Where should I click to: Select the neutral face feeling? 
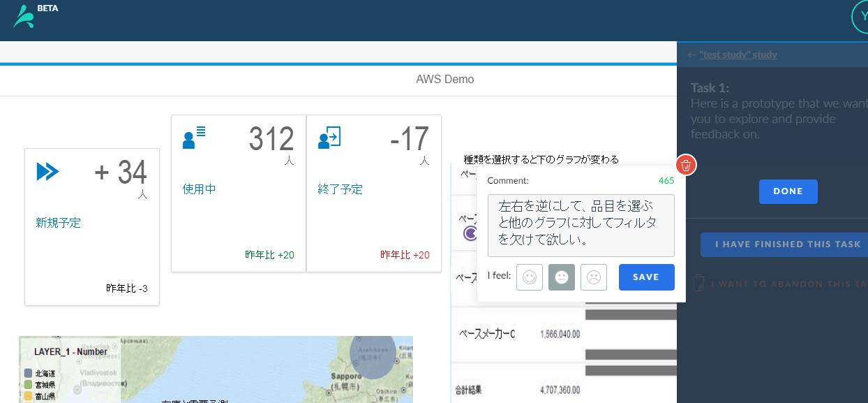[x=562, y=277]
